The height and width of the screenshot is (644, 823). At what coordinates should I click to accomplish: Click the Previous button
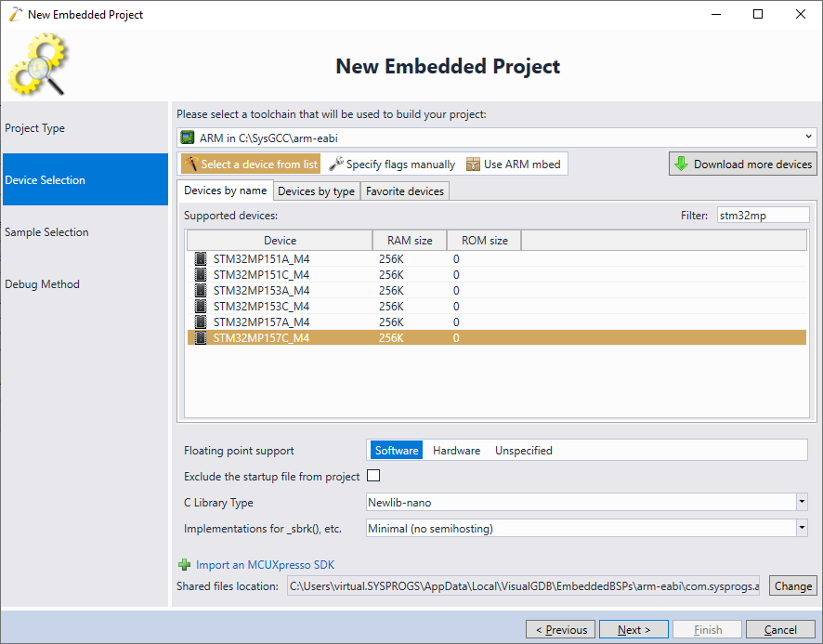coord(560,629)
